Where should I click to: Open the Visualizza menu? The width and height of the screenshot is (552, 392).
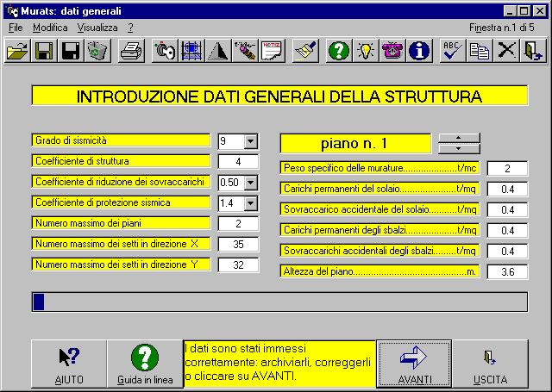97,28
